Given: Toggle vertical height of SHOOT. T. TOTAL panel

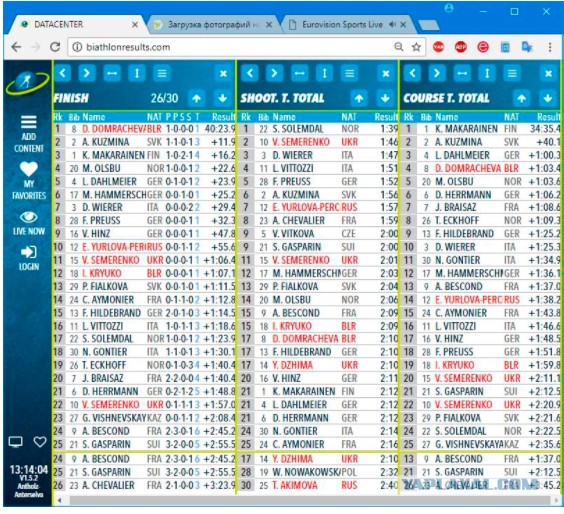Looking at the screenshot, I should coord(324,73).
